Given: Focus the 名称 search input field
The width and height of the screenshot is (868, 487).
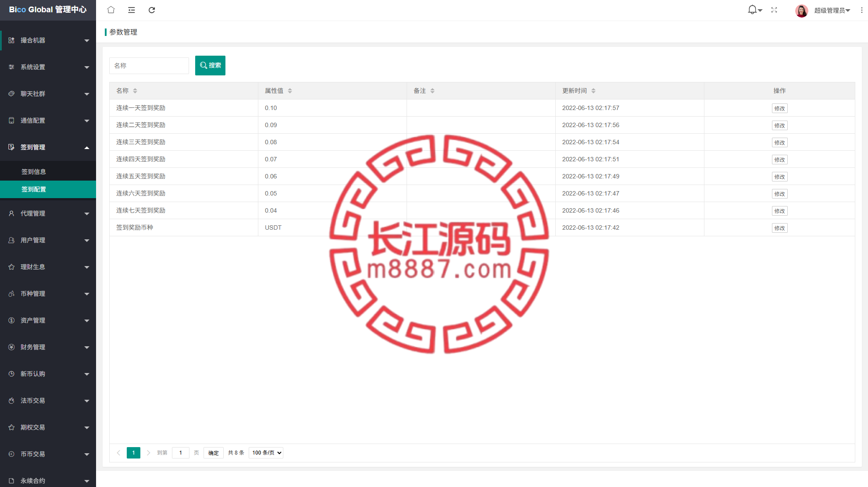Looking at the screenshot, I should [149, 66].
